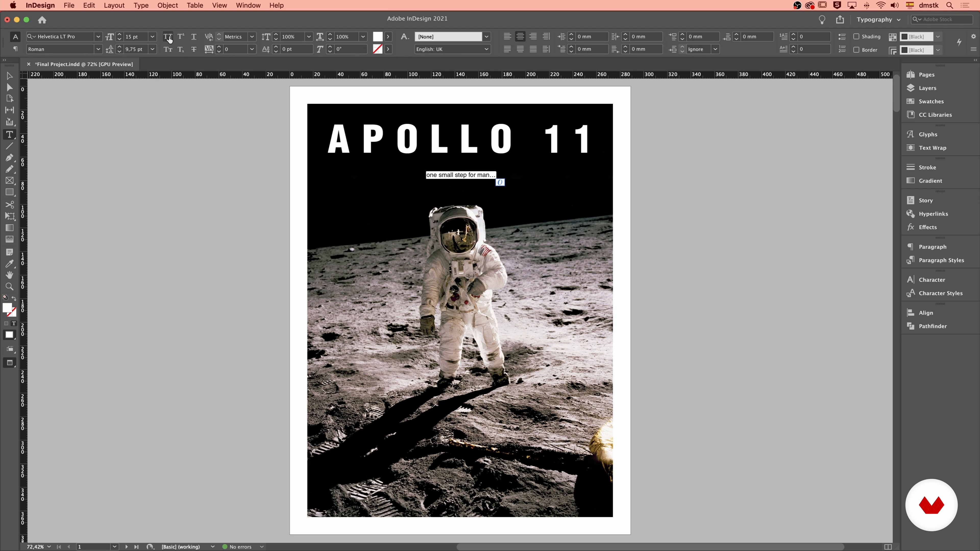Open the 9,75 pt leading dropdown
Screen dimensions: 980x551
tap(152, 49)
